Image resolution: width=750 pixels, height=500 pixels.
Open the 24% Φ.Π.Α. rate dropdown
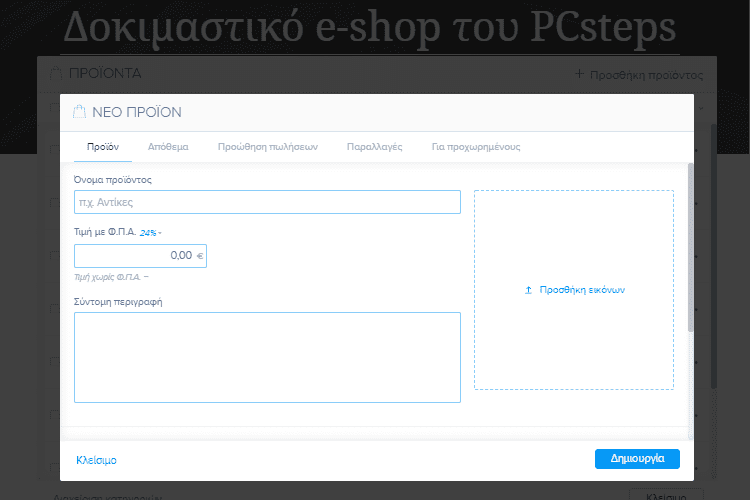[x=151, y=233]
